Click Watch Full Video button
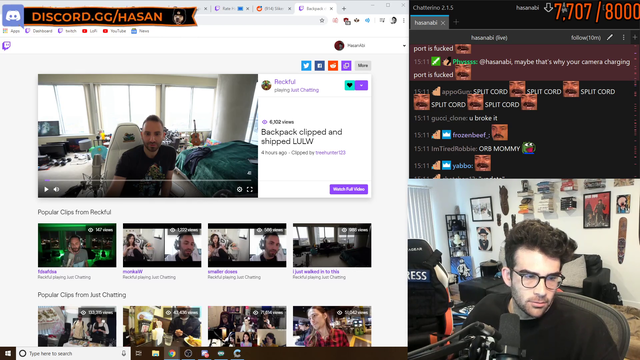The image size is (640, 360). [x=349, y=189]
